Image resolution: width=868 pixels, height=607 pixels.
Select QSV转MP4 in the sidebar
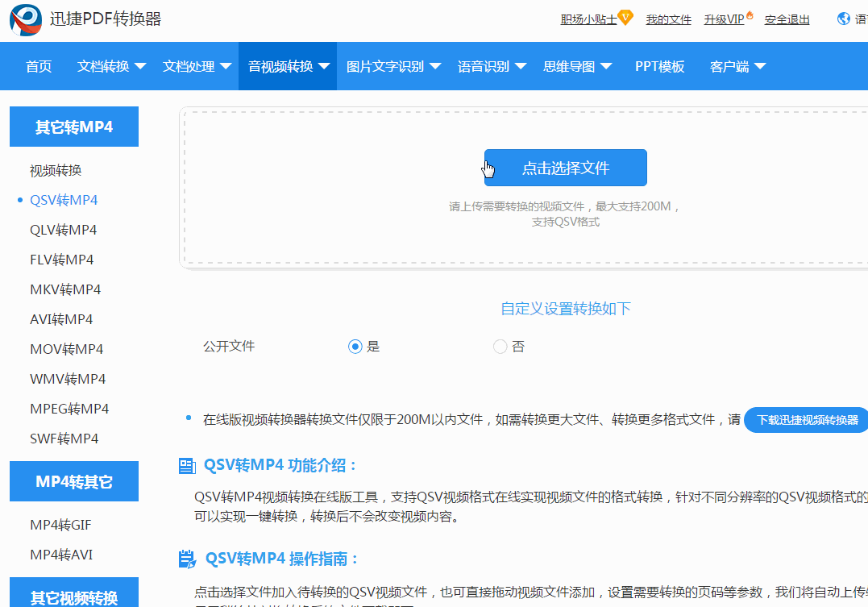click(64, 201)
